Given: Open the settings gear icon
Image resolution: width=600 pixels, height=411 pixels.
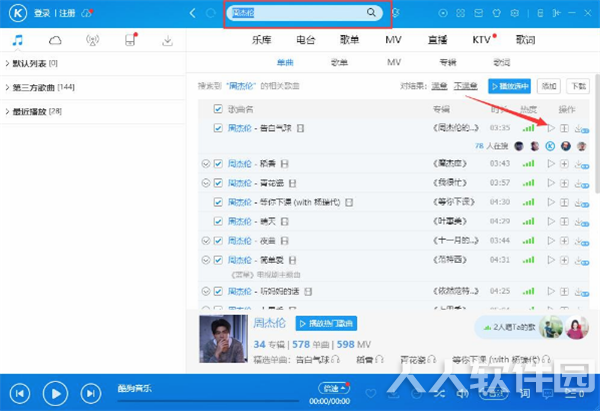Looking at the screenshot, I should tap(515, 13).
